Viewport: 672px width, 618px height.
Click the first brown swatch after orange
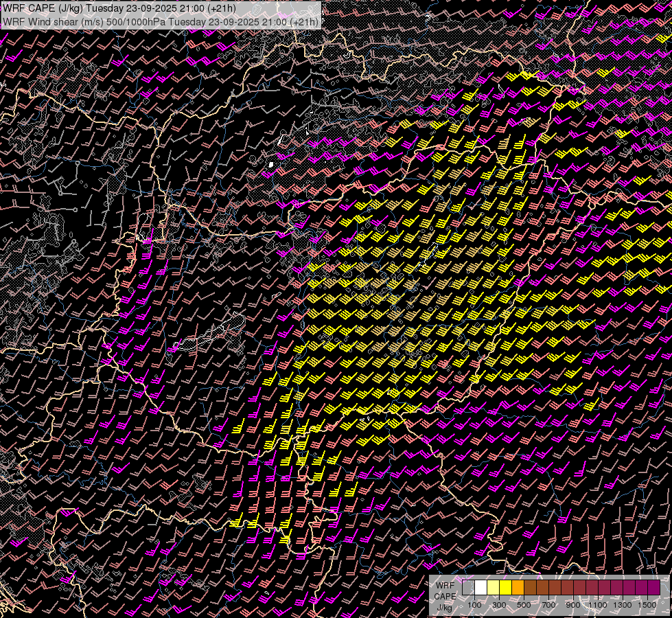pos(531,588)
